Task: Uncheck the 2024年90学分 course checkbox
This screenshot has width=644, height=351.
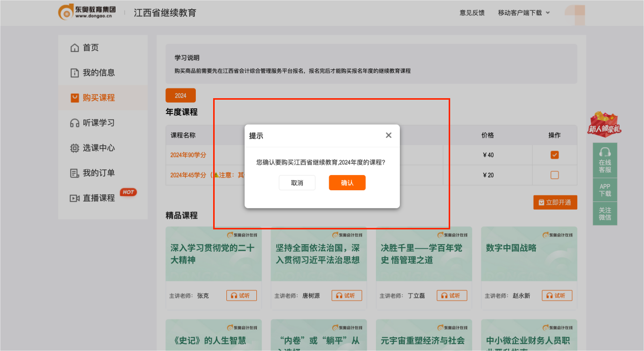Action: point(554,154)
